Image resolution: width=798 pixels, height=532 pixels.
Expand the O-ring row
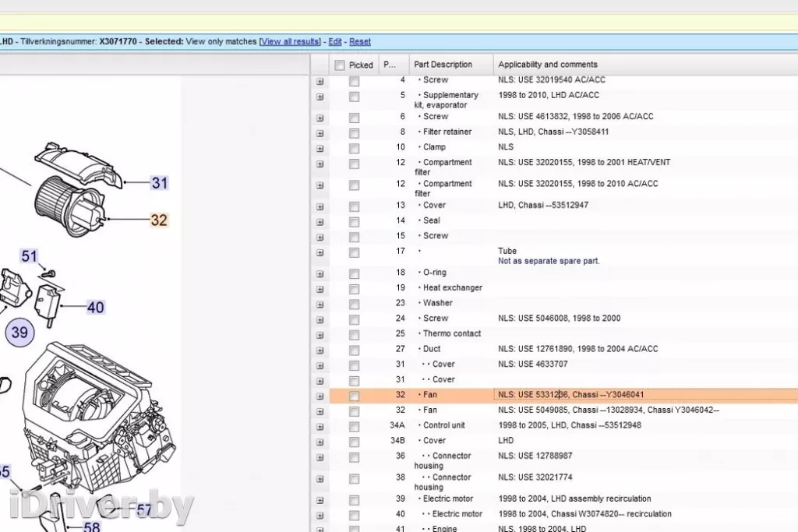click(x=320, y=273)
